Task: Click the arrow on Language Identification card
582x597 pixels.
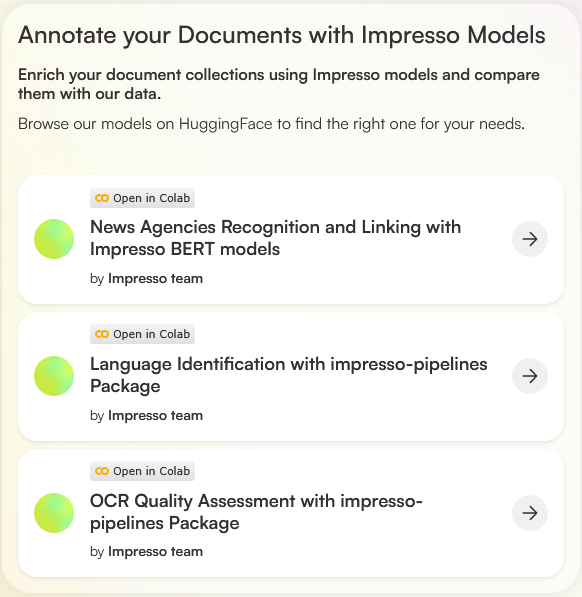Action: [x=529, y=376]
